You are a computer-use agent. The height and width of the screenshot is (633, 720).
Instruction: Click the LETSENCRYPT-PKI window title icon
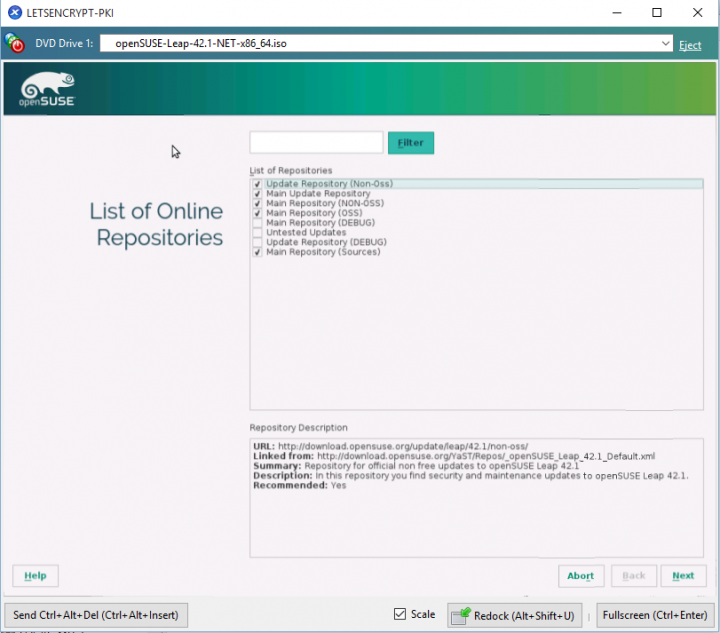point(14,13)
